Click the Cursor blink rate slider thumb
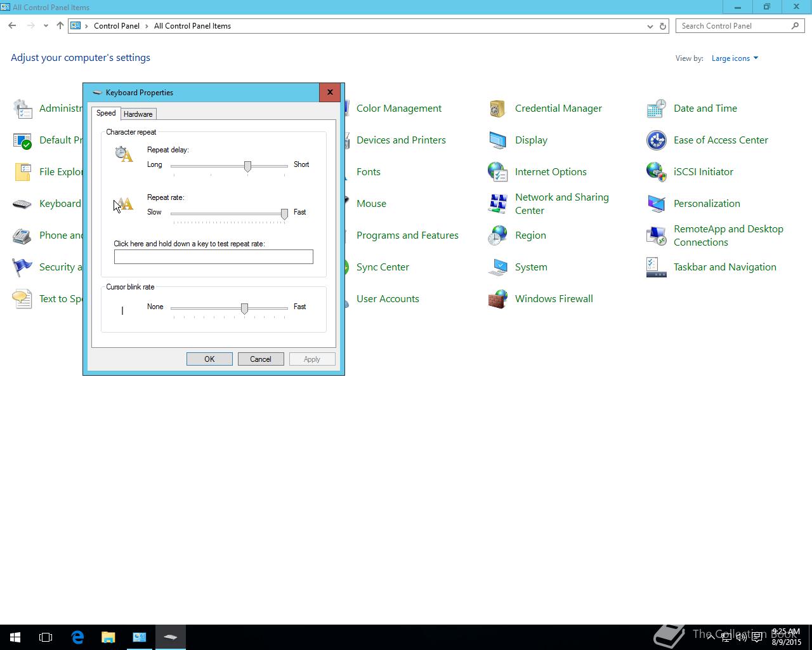Screen dimensions: 812x650 click(x=244, y=308)
